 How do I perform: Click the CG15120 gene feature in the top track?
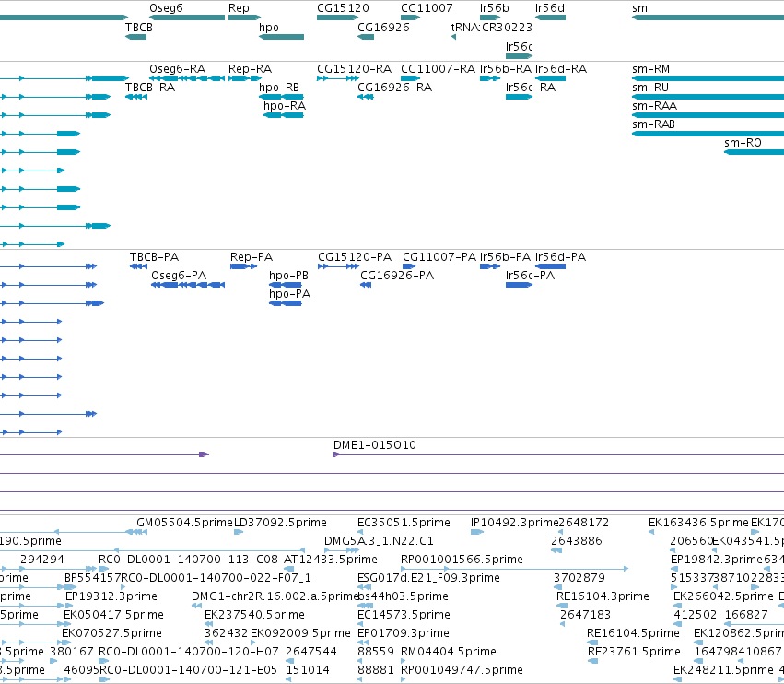point(337,18)
